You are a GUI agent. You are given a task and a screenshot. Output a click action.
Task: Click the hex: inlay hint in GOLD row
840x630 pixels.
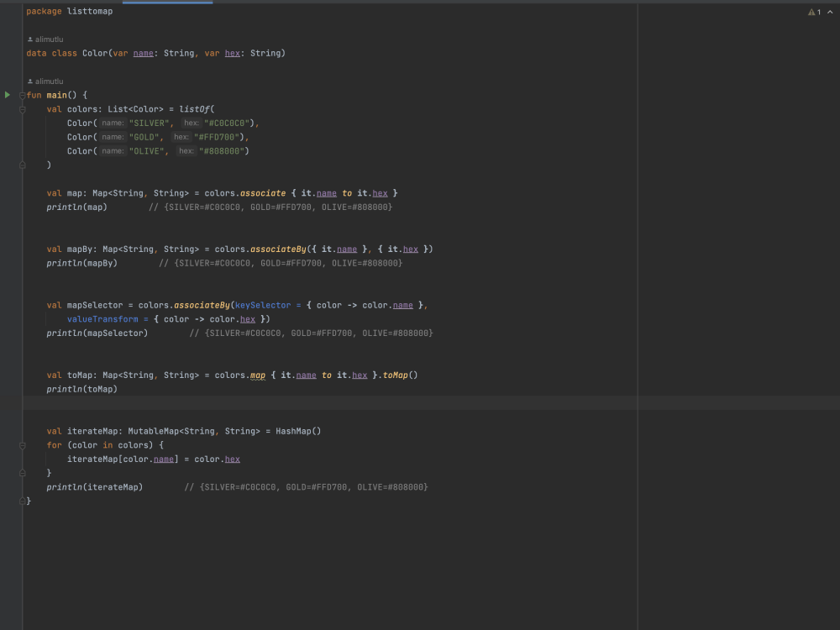[181, 137]
